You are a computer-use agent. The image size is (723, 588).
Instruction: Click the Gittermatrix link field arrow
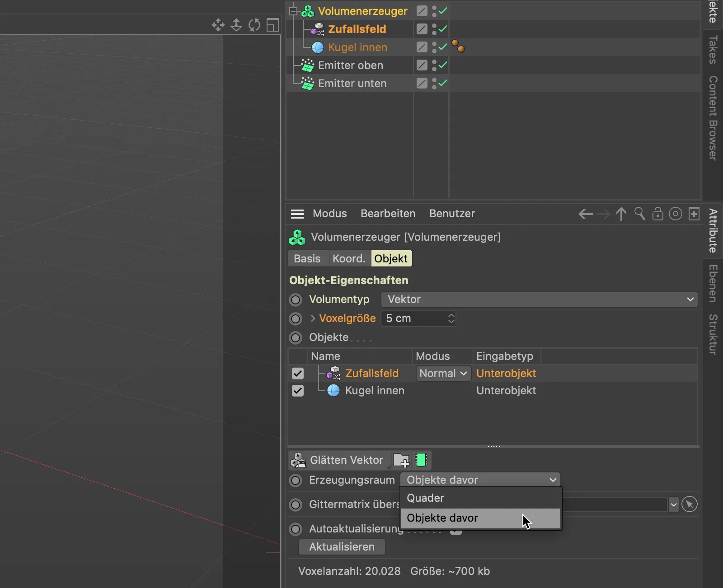(x=673, y=504)
